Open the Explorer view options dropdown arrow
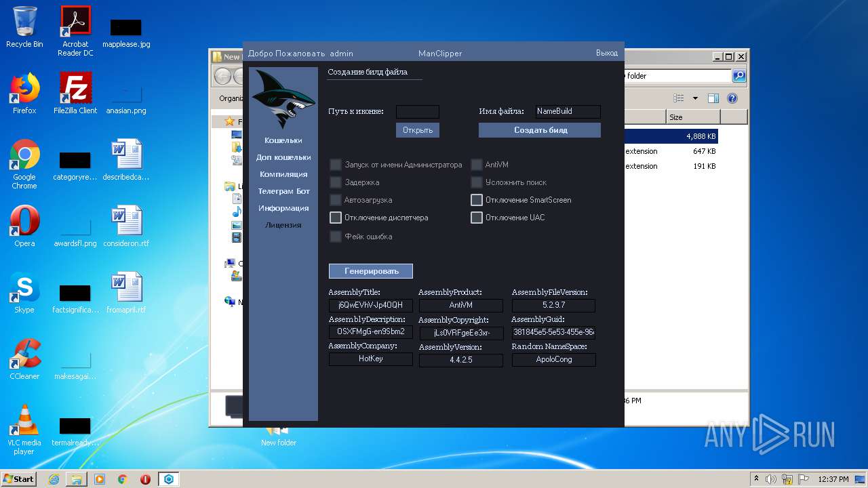The image size is (868, 488). (695, 98)
